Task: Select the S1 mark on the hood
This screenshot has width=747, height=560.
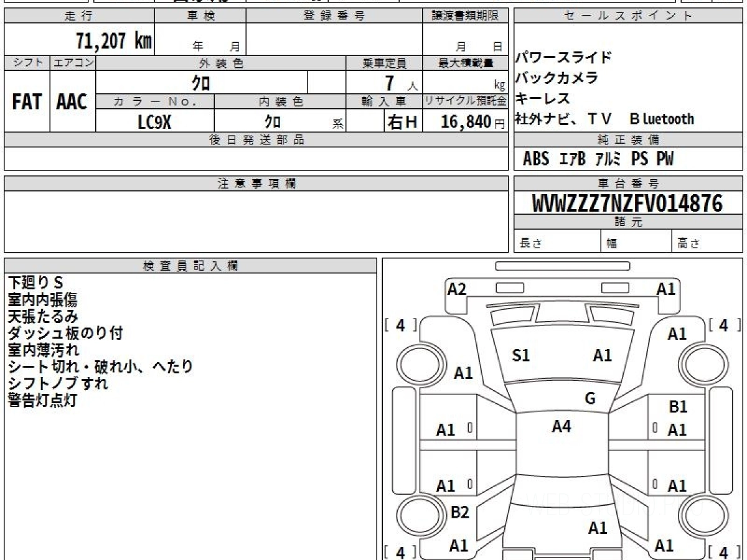Action: tap(521, 356)
